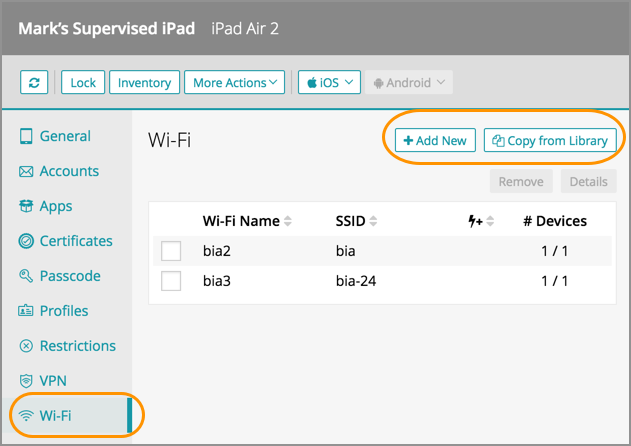Check the box for bia2 row
This screenshot has width=631, height=446.
(171, 251)
